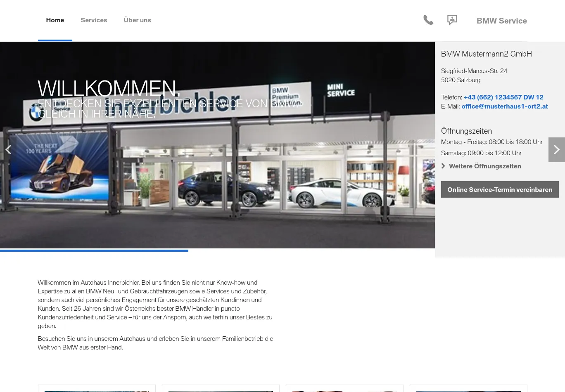This screenshot has height=392, width=565.
Task: Click the BMW Mustermann2 GmbH dealer name
Action: tap(486, 54)
